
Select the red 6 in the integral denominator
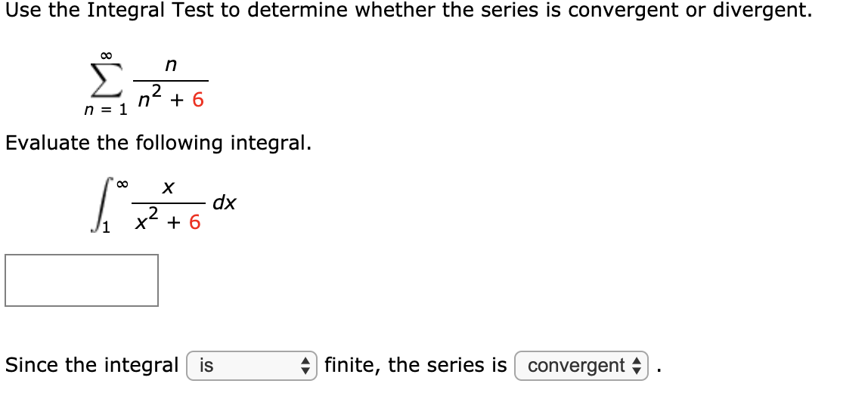(195, 222)
